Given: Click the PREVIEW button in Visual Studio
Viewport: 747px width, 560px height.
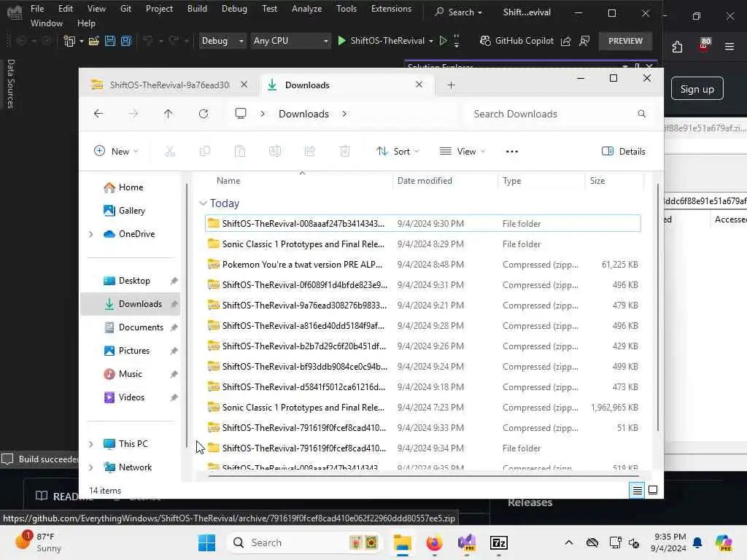Looking at the screenshot, I should coord(625,41).
